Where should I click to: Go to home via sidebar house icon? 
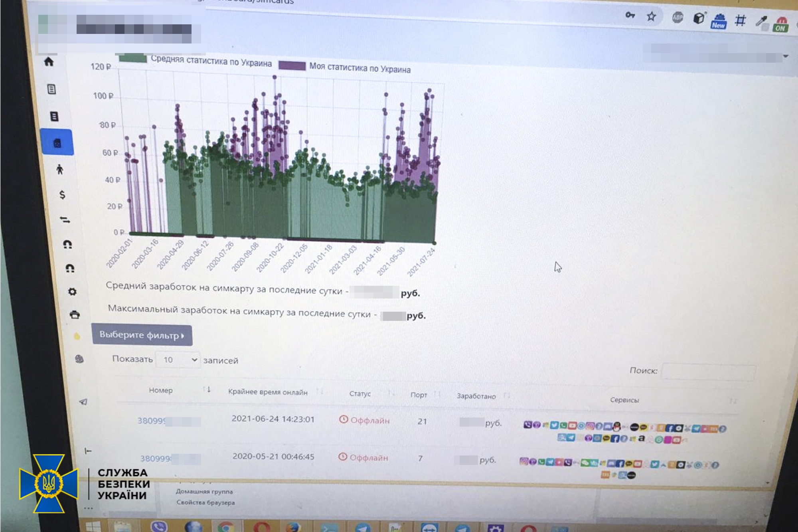(x=49, y=62)
